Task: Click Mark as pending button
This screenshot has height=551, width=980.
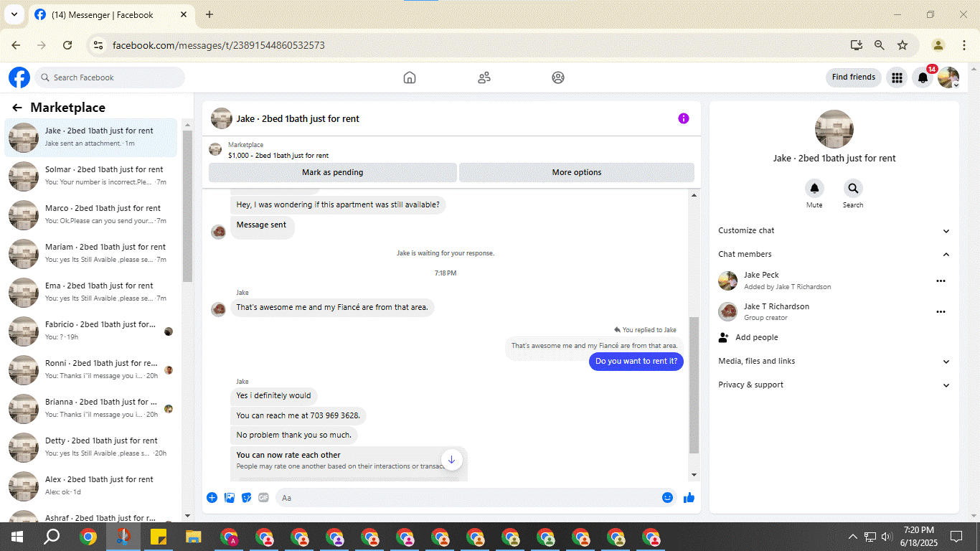Action: click(x=333, y=172)
